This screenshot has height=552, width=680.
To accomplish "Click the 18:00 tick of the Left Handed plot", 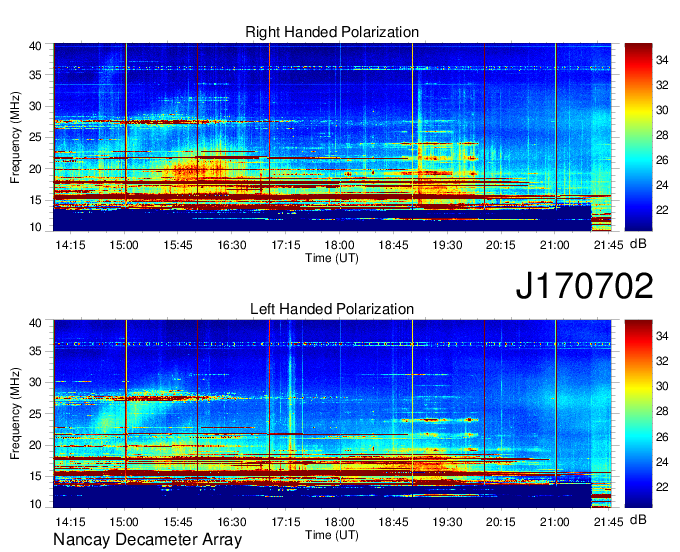I will (x=340, y=522).
